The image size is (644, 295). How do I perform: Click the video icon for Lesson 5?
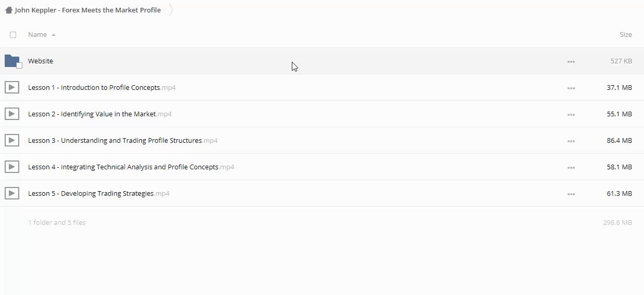[12, 193]
